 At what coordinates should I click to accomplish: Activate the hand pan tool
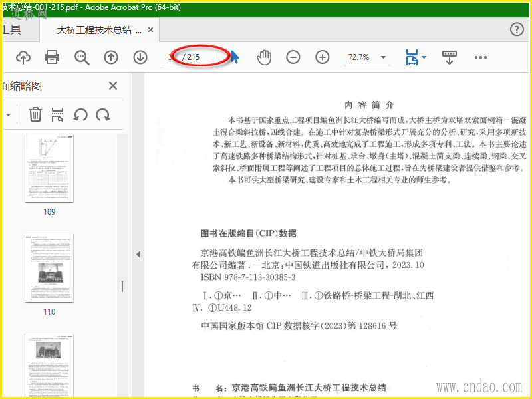(x=264, y=57)
